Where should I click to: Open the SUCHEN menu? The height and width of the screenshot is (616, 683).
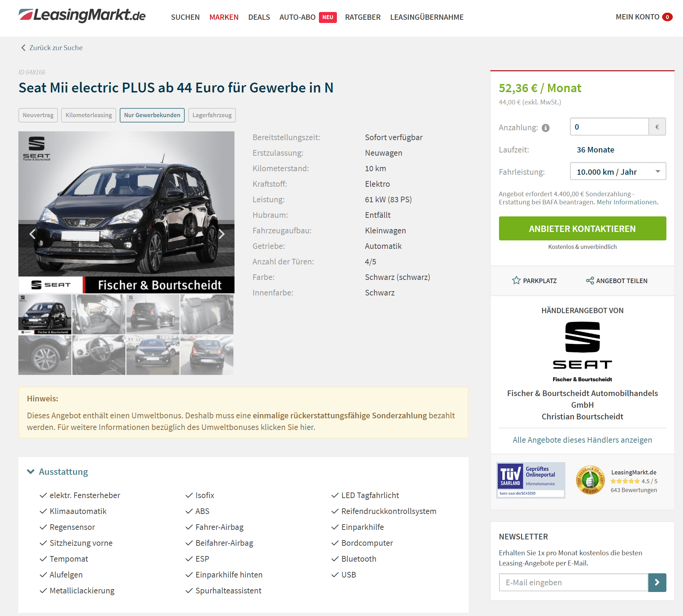[x=185, y=17]
